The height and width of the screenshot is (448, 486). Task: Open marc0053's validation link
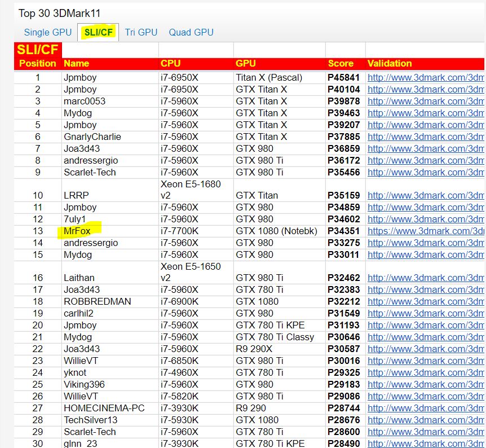[x=426, y=101]
